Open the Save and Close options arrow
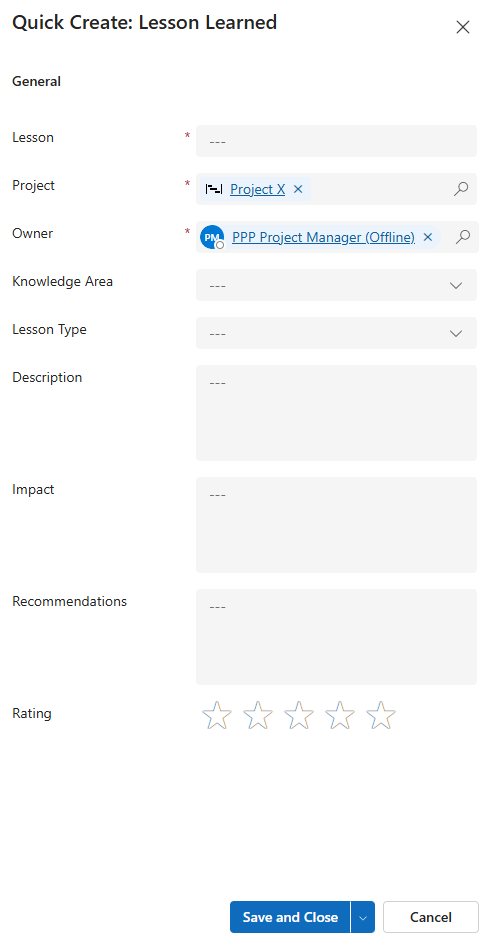Image resolution: width=490 pixels, height=943 pixels. point(363,917)
